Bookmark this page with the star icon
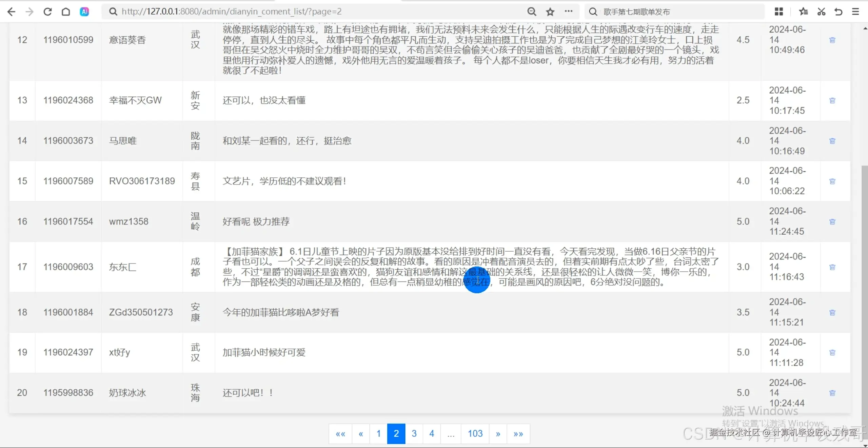This screenshot has height=448, width=868. point(550,11)
